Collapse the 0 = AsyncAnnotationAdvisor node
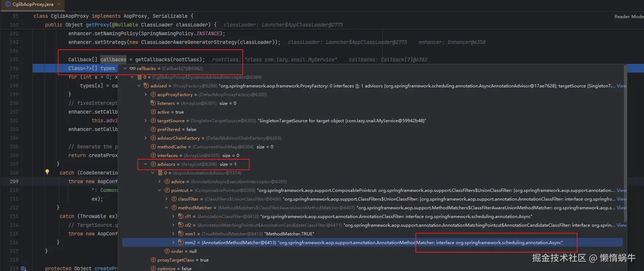 [x=153, y=173]
